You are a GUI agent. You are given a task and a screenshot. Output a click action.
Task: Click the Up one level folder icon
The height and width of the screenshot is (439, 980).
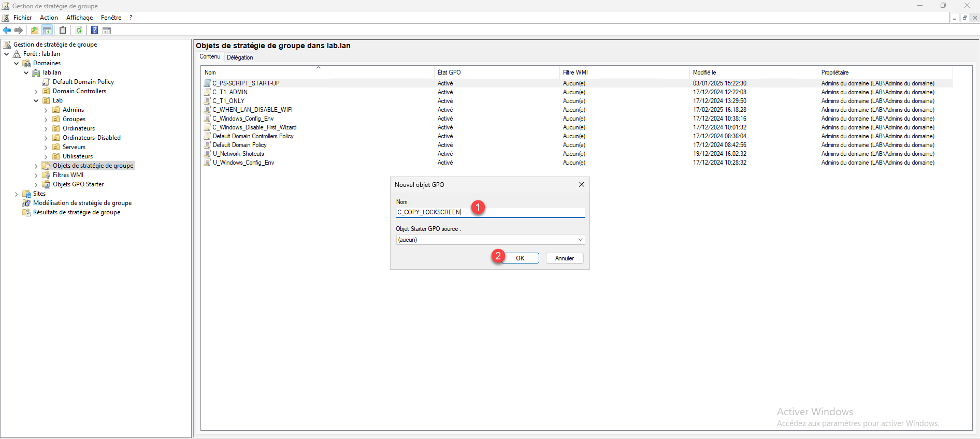pyautogui.click(x=35, y=31)
